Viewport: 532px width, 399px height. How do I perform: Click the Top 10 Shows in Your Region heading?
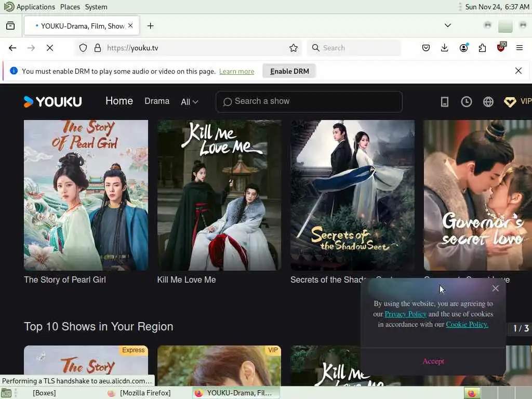(x=98, y=326)
